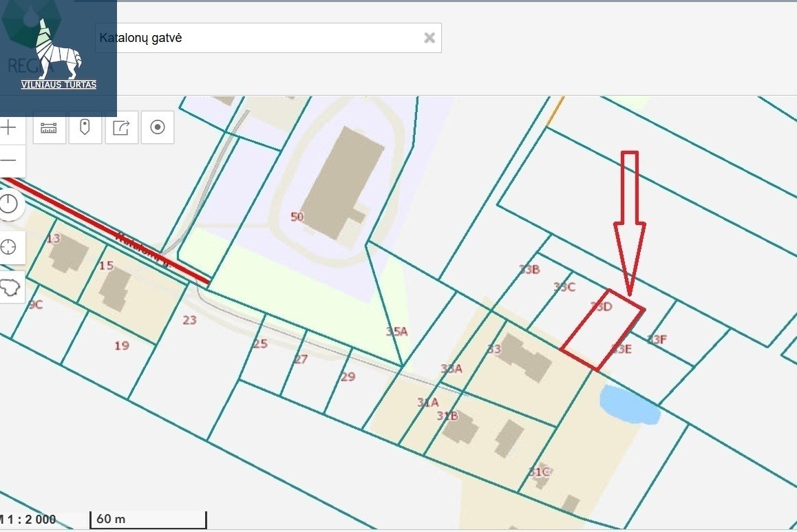Toggle the circular target button in toolbar

(x=158, y=128)
